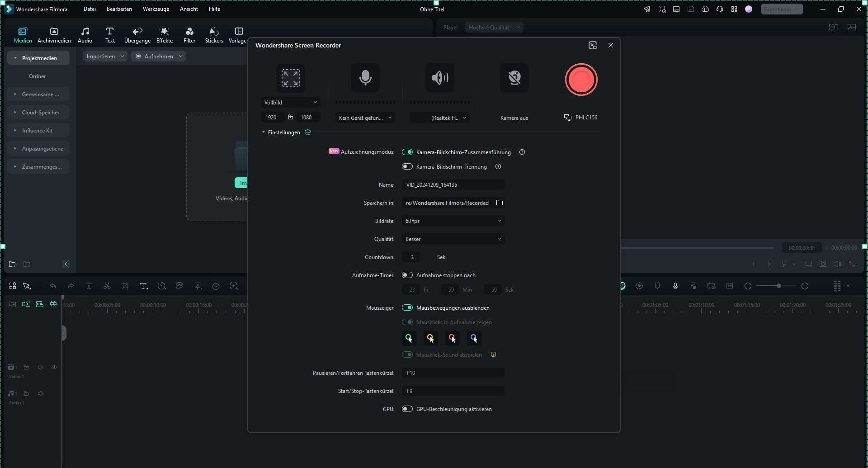The width and height of the screenshot is (868, 468).
Task: Edit the recording Name field
Action: (x=453, y=184)
